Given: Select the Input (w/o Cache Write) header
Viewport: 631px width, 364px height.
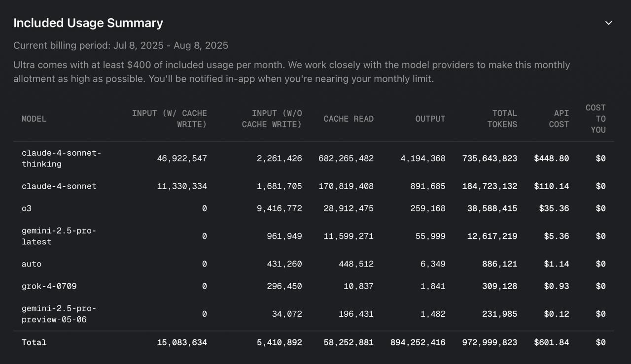Looking at the screenshot, I should [272, 119].
